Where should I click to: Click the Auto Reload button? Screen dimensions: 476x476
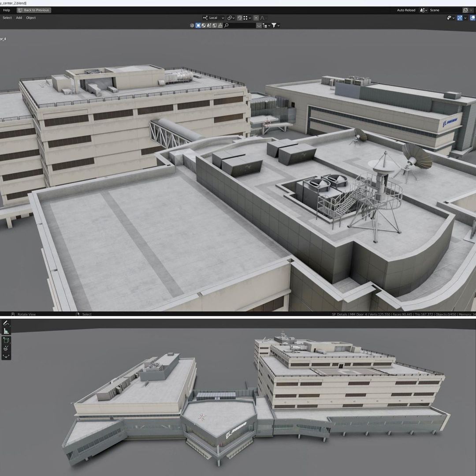coord(406,10)
